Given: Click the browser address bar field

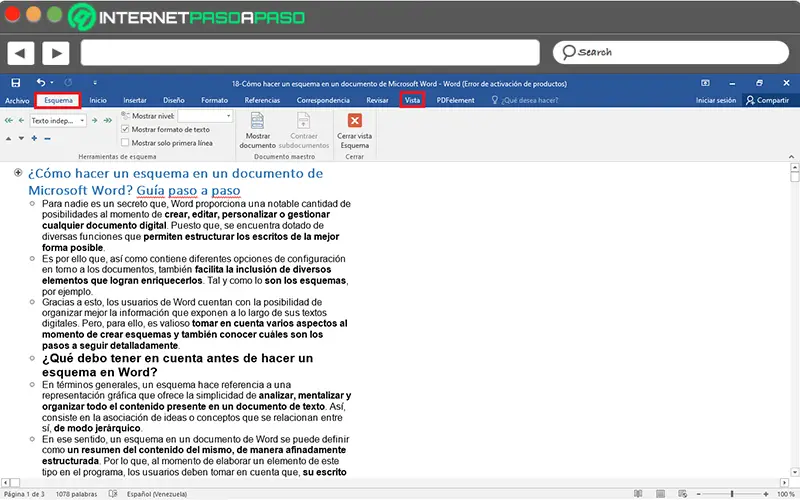Looking at the screenshot, I should click(x=310, y=53).
